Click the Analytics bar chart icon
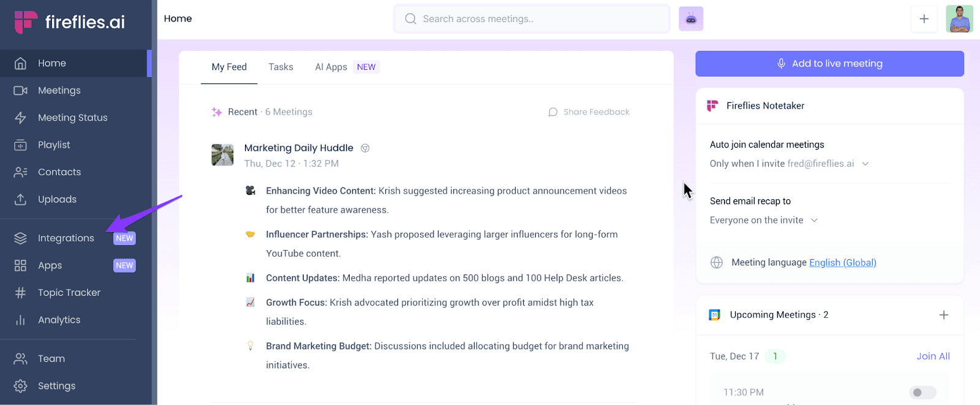 click(20, 320)
